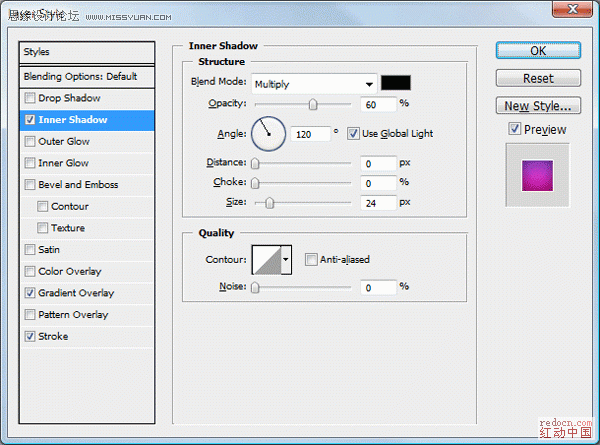Close the Layer Style dialog
The height and width of the screenshot is (445, 600).
click(x=572, y=9)
